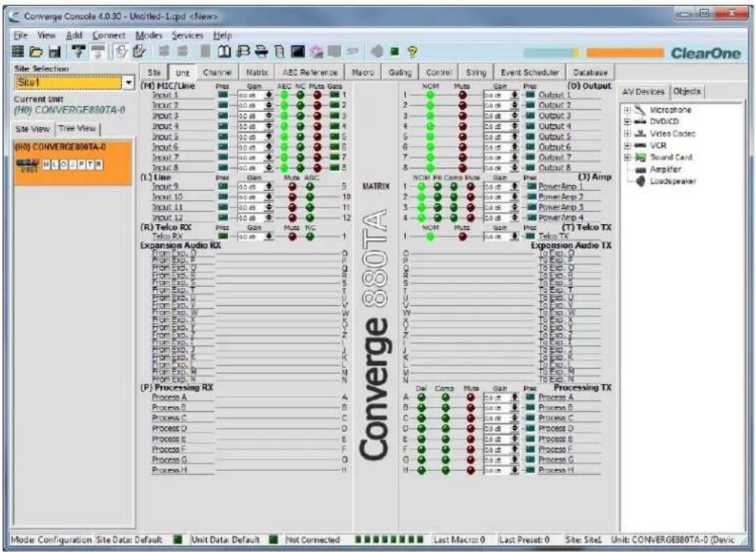Switch to the Event Scheduler tab
Viewport: 756px width, 552px height.
pos(530,73)
